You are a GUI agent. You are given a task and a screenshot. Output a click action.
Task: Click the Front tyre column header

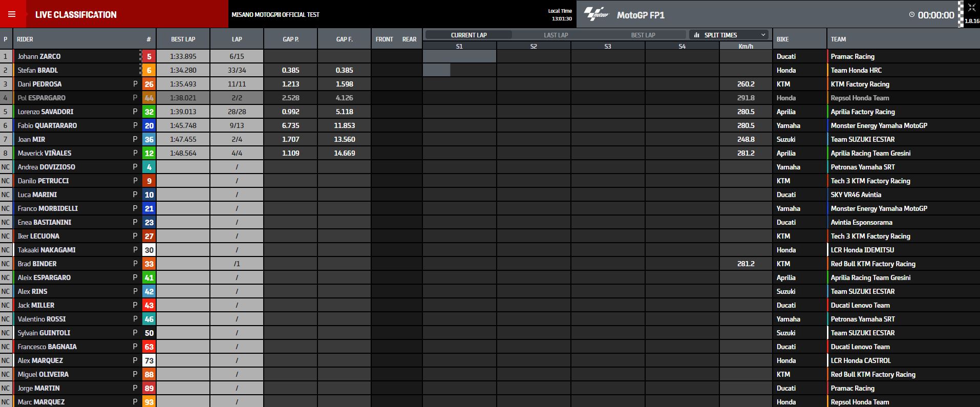coord(385,39)
